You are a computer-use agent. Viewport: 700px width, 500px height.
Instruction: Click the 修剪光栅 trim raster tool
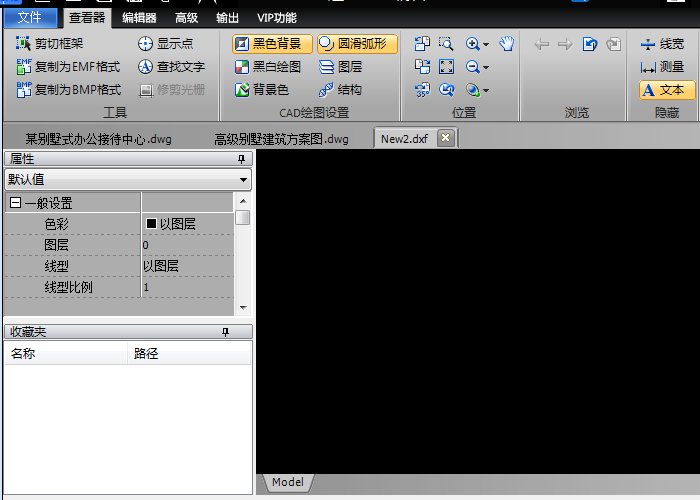point(172,90)
